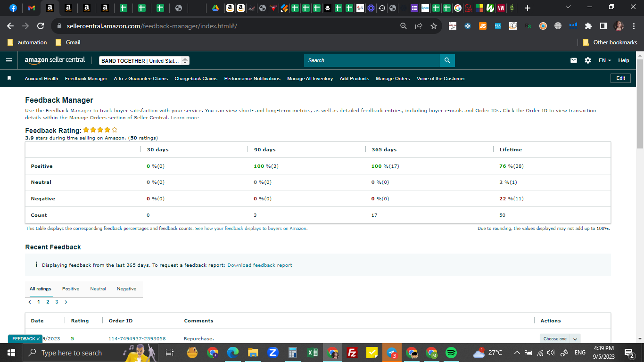Open Chargeback Claims
This screenshot has width=644, height=362.
point(196,79)
